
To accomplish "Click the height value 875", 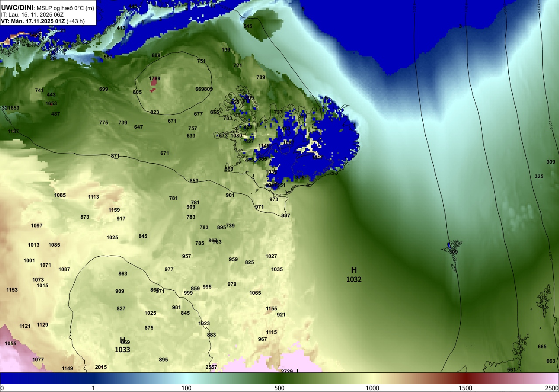I will coord(149,328).
